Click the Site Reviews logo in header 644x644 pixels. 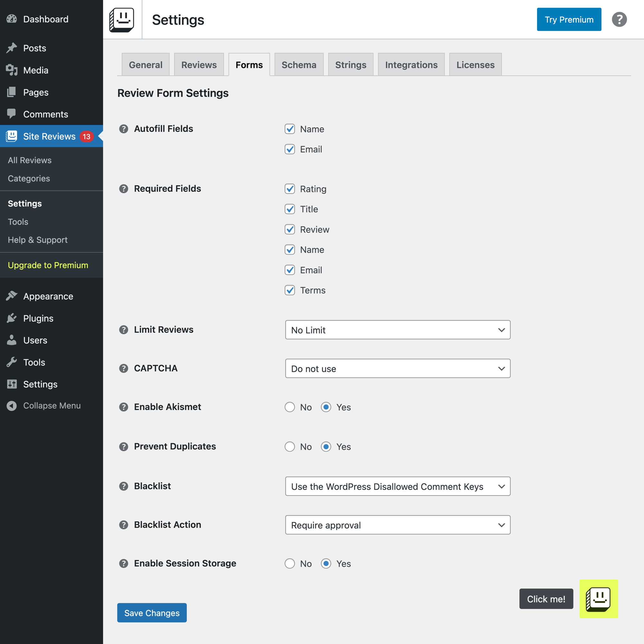[122, 20]
